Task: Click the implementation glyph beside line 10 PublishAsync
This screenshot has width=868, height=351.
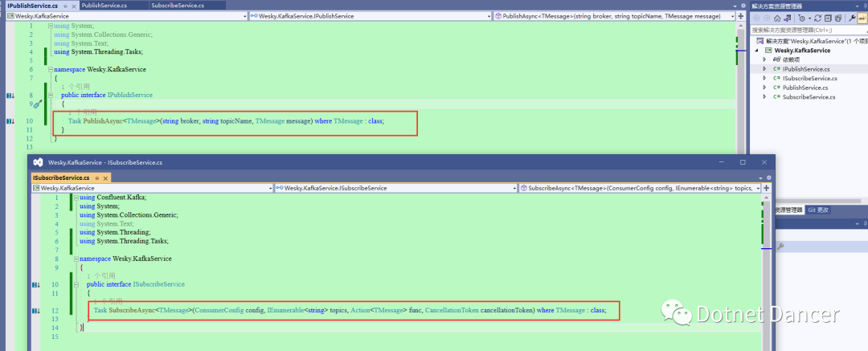Action: [x=10, y=121]
